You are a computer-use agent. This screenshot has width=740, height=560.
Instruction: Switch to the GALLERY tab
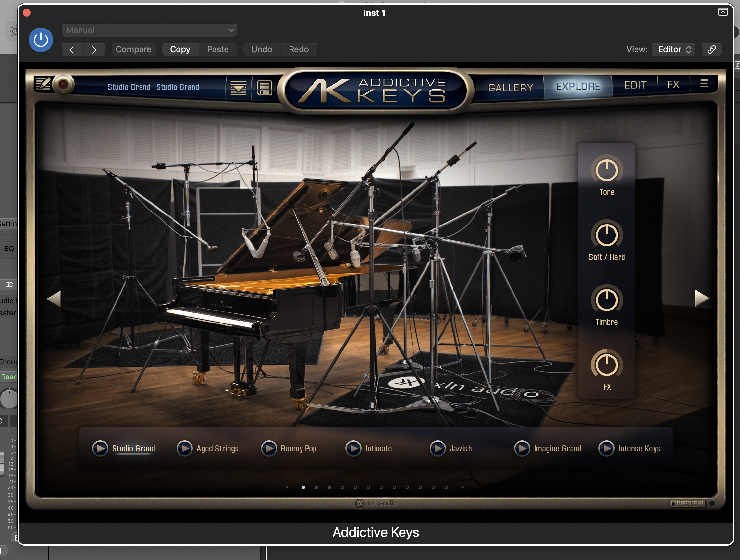(511, 88)
